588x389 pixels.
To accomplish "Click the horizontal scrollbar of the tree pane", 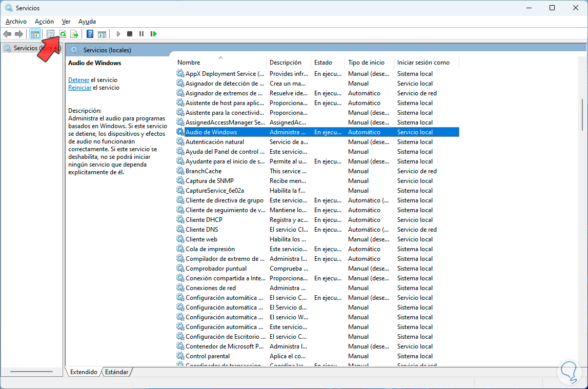I will pos(31,372).
